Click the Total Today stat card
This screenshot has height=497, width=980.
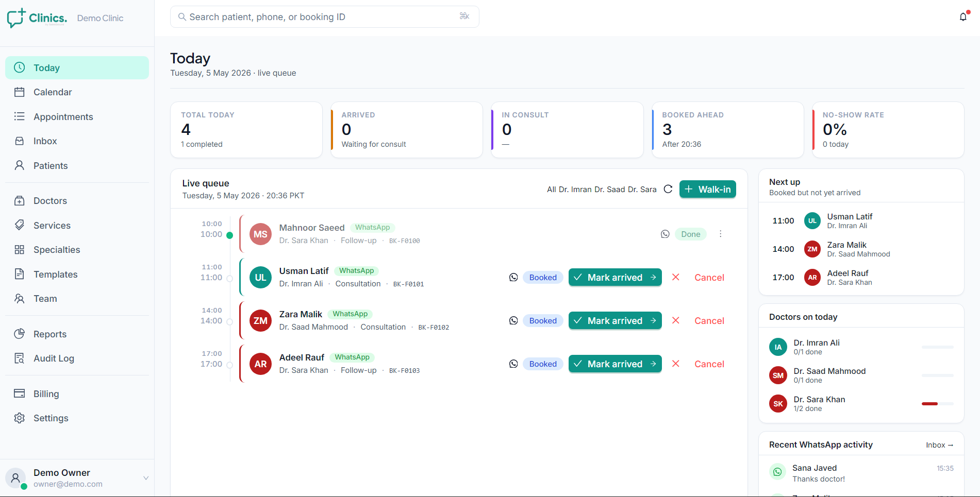[x=246, y=130]
